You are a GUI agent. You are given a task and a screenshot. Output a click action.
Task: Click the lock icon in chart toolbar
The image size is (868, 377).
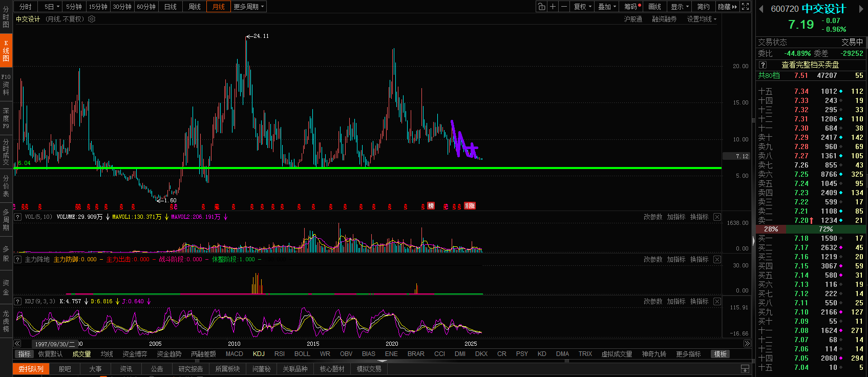tap(541, 7)
